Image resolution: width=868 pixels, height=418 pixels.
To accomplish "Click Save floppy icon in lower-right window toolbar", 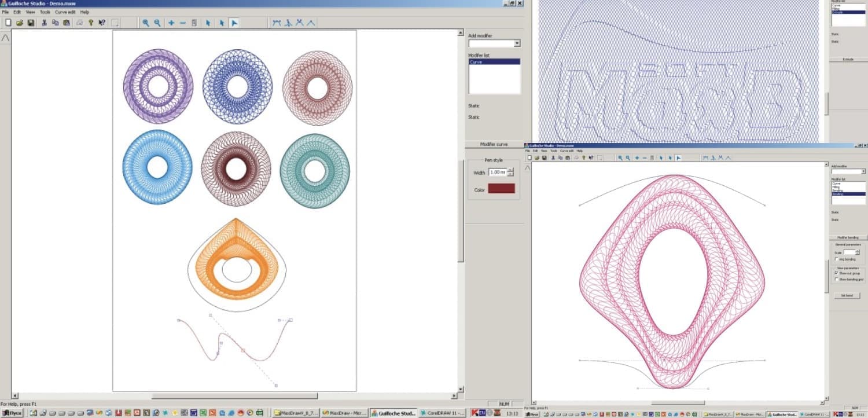I will point(544,157).
